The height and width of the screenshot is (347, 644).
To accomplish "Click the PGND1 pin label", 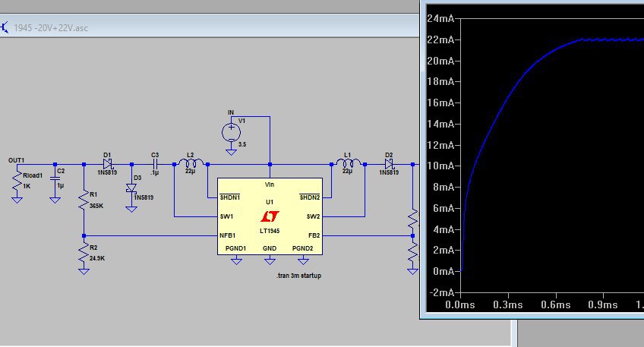I will point(235,248).
